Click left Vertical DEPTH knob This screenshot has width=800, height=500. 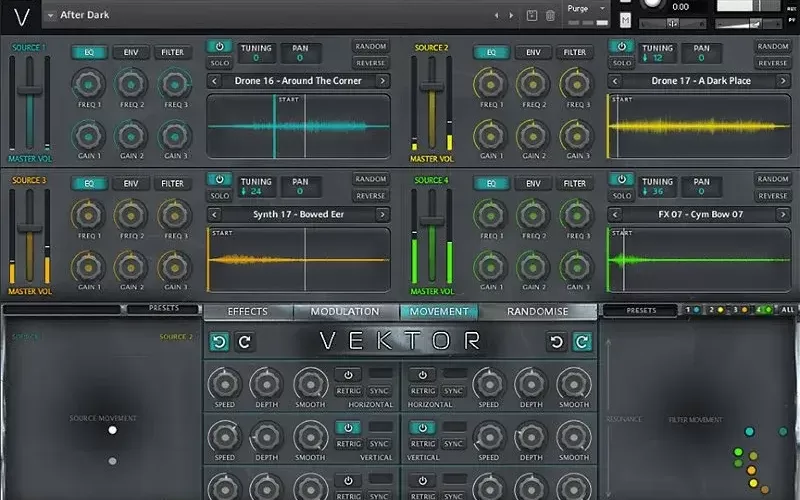pyautogui.click(x=266, y=437)
